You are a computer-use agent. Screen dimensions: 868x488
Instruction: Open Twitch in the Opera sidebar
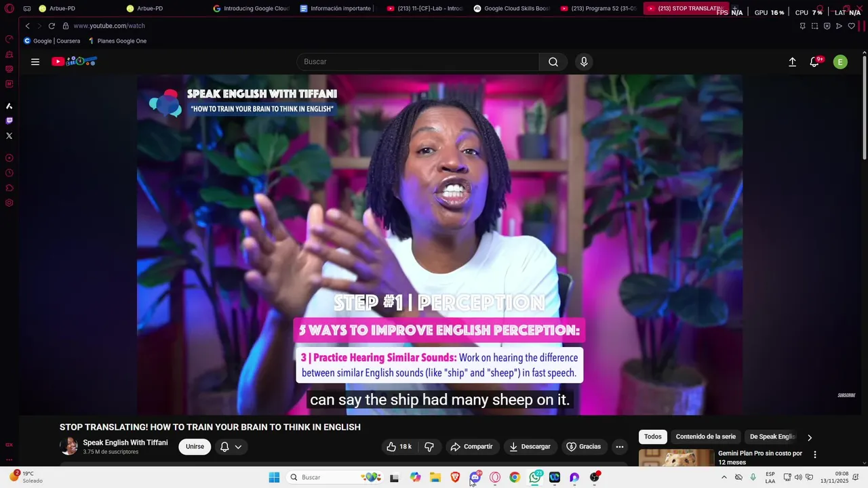click(9, 121)
